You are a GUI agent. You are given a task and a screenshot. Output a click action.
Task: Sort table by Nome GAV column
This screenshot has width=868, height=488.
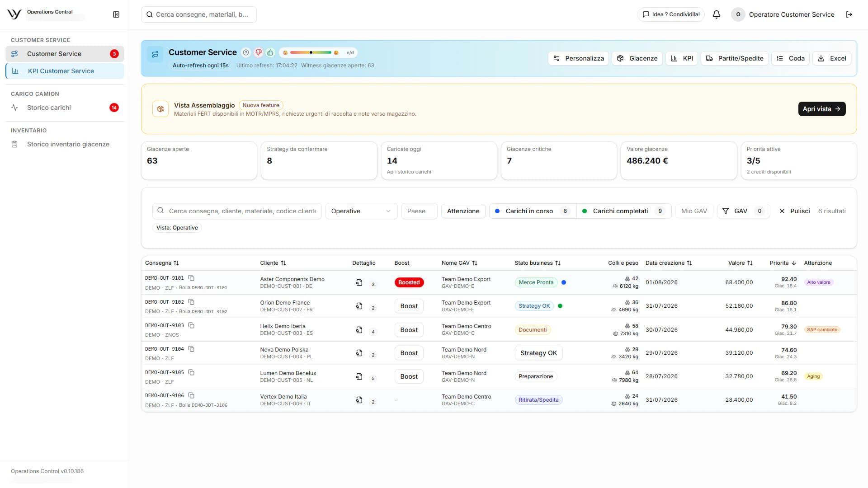tap(459, 263)
